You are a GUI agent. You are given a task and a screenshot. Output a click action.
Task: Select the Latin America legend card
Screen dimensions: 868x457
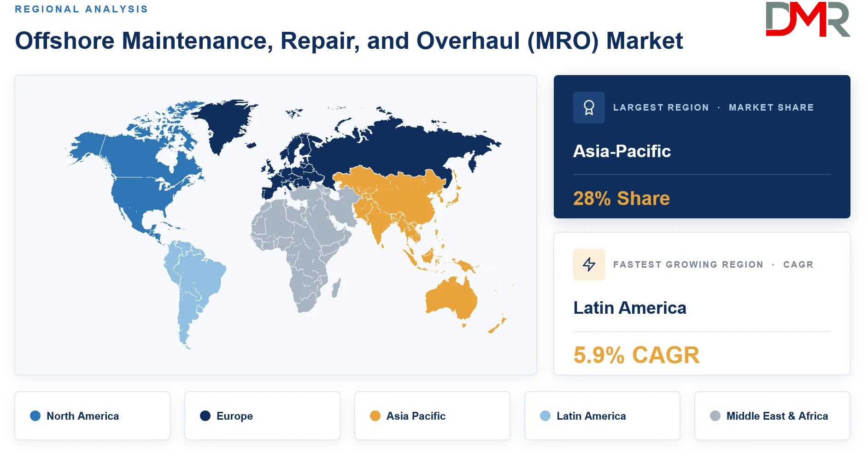(x=602, y=416)
